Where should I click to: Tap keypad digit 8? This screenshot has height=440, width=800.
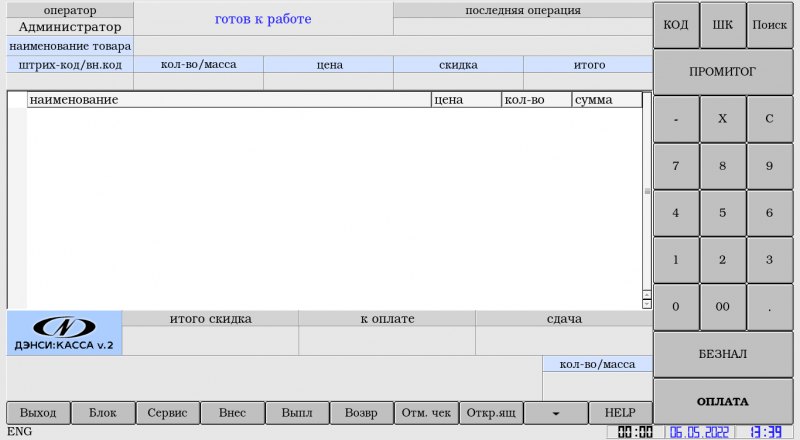point(722,166)
